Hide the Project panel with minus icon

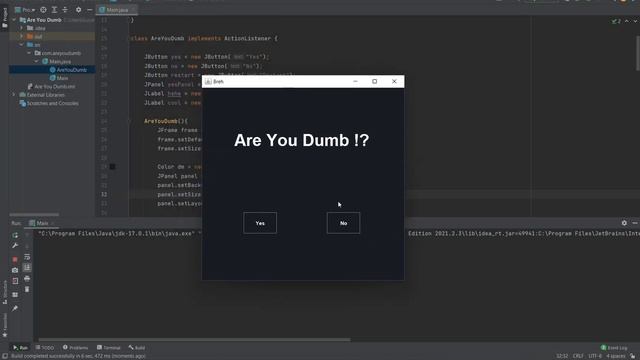click(x=89, y=9)
